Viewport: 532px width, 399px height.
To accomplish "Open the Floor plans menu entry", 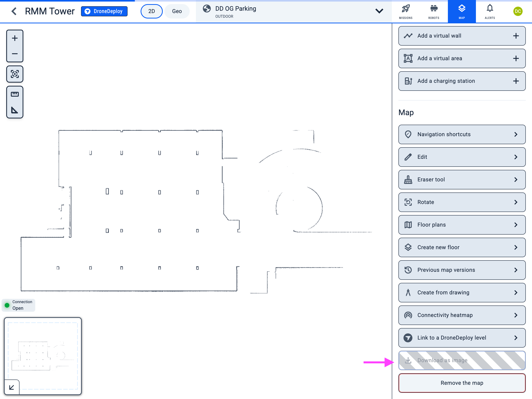I will click(x=462, y=224).
